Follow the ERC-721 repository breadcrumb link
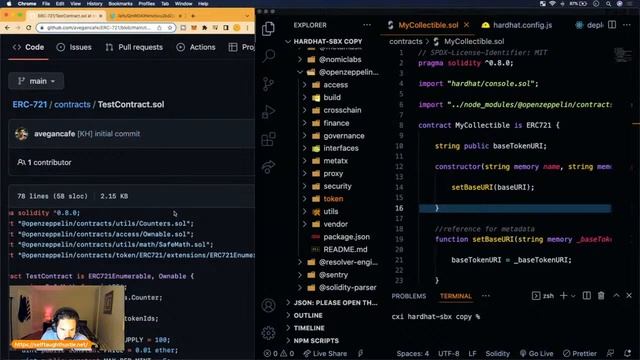 (x=30, y=104)
